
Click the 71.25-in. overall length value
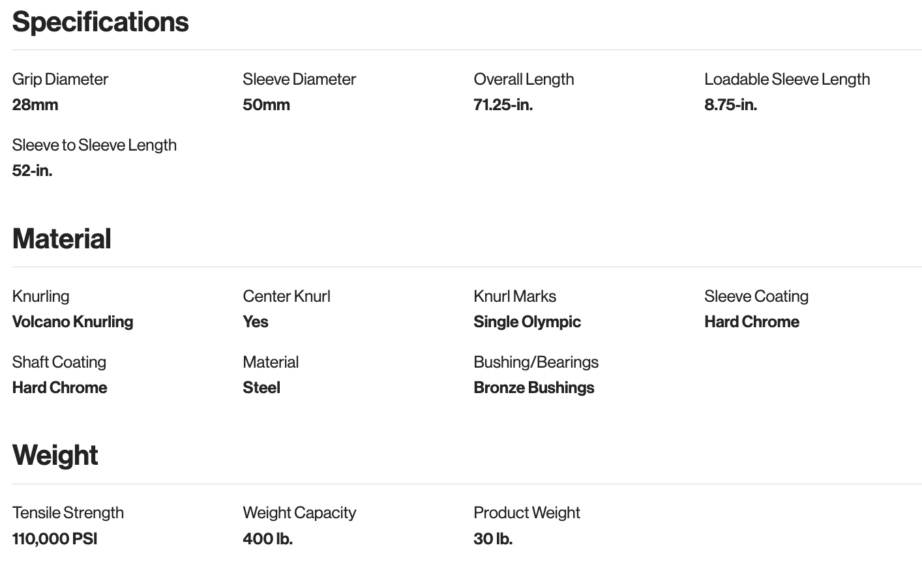503,105
